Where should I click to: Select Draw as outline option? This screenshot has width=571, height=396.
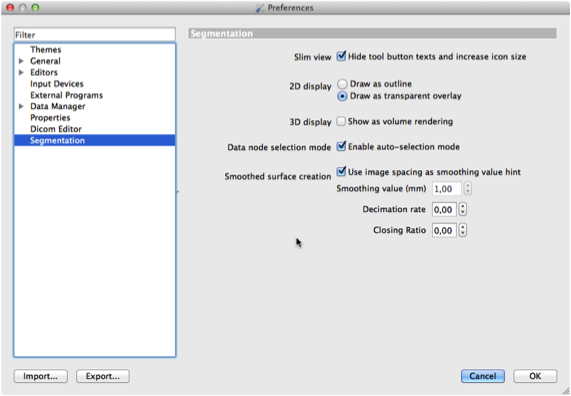point(342,84)
